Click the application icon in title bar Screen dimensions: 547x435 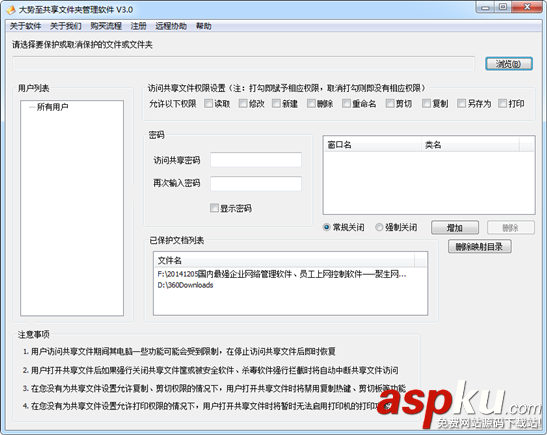coord(10,10)
